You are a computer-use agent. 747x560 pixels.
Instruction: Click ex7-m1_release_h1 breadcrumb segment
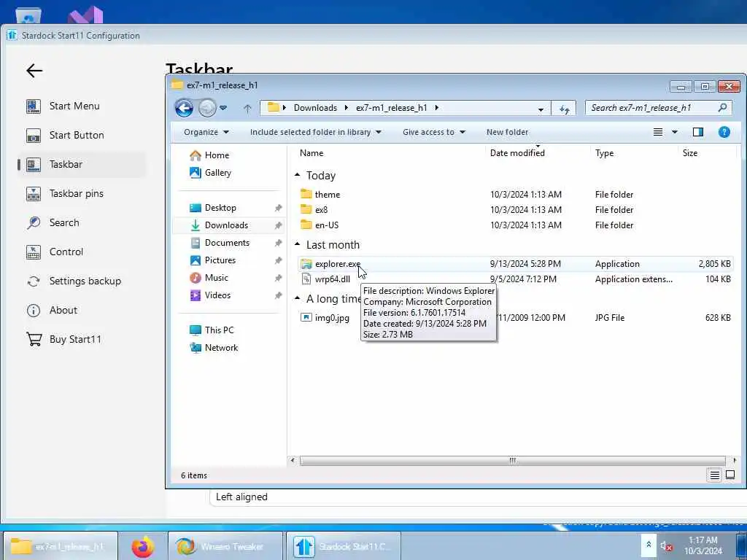[391, 108]
